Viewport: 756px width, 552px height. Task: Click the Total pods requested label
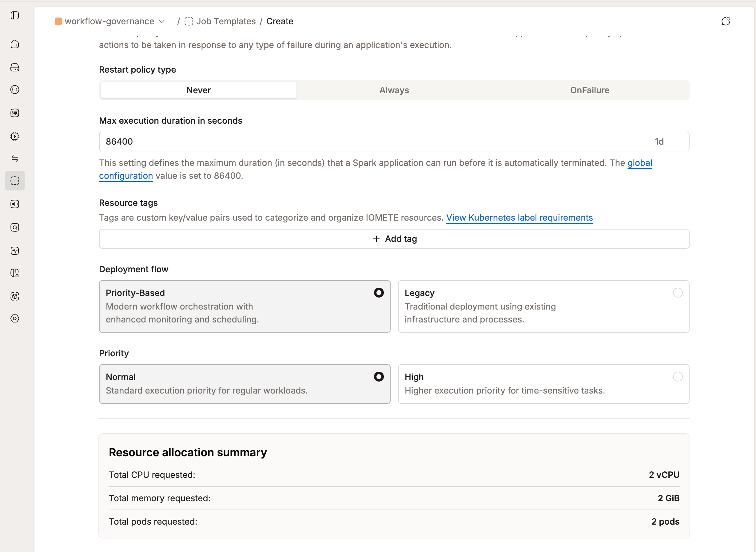(153, 522)
